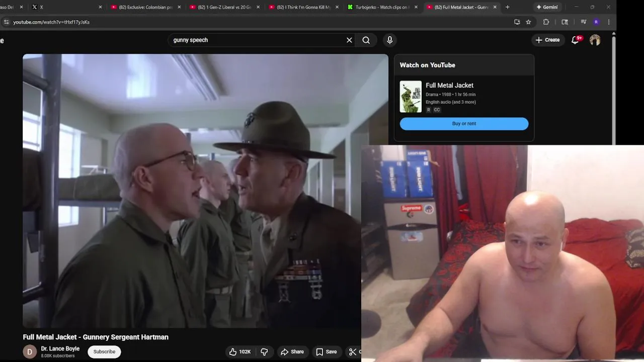Open Full Metal Jacket movie poster thumbnail

pyautogui.click(x=411, y=97)
